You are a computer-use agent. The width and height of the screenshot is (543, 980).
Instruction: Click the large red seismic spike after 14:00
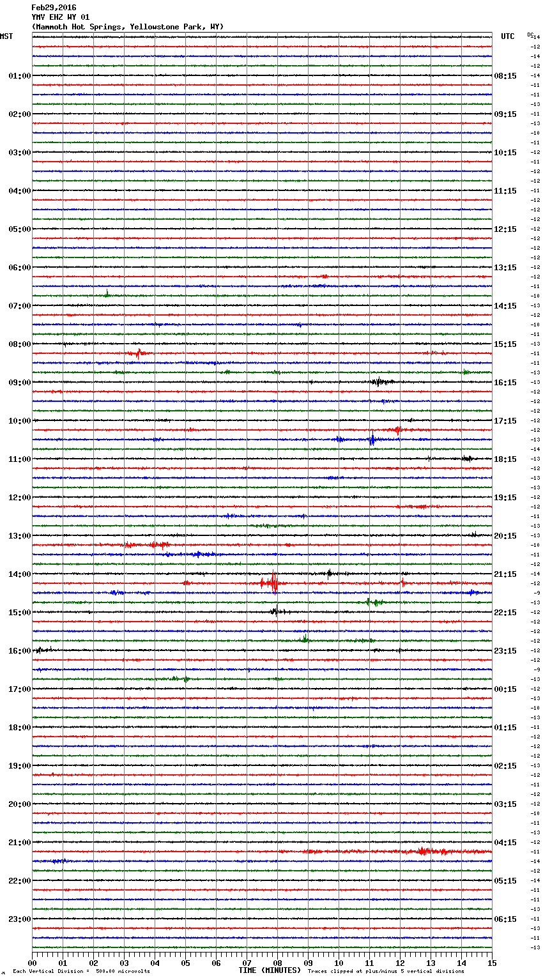click(273, 583)
